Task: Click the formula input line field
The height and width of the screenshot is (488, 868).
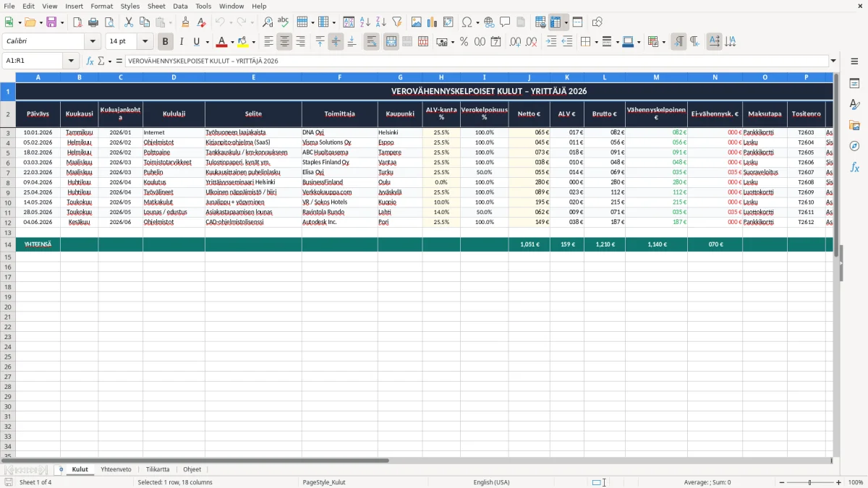Action: click(476, 61)
